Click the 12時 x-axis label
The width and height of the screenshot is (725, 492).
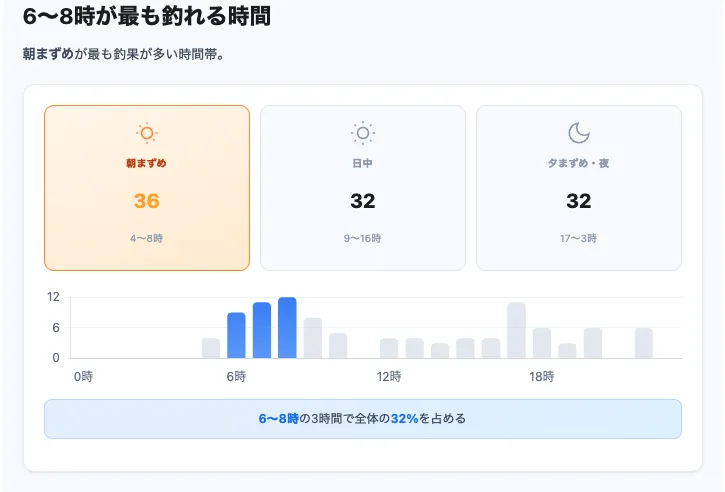(x=389, y=376)
